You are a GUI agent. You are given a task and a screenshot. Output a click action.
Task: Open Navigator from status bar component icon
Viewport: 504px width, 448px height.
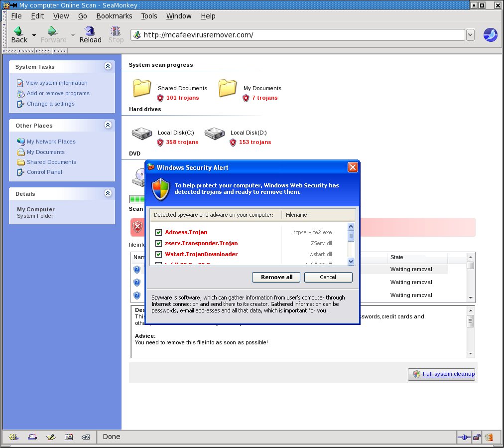[x=14, y=437]
